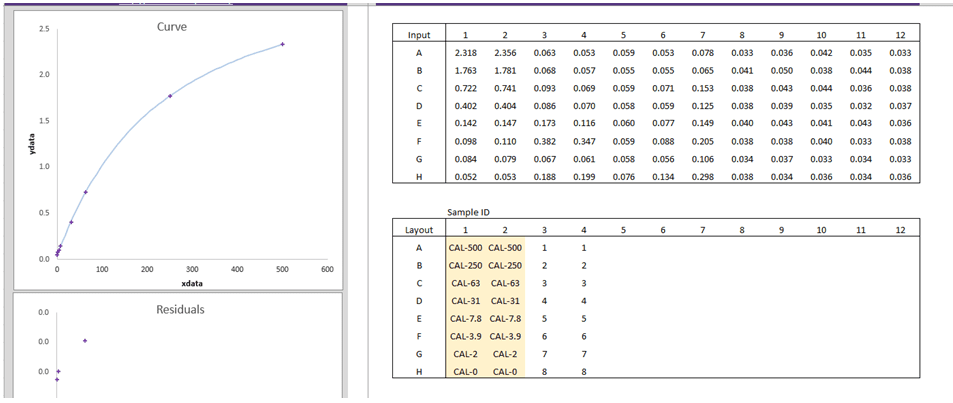This screenshot has width=953, height=403.
Task: Click the highest residual point in Residuals chart
Action: point(84,340)
